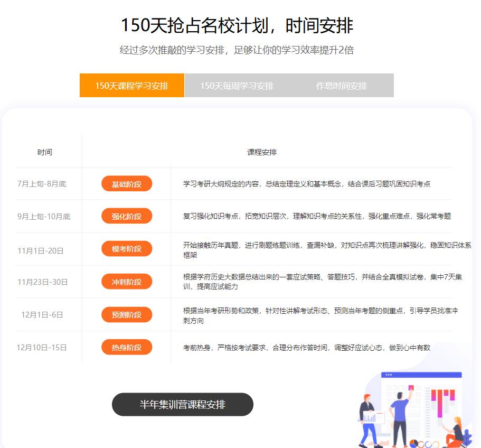Click the 基础阶段 orange badge
481x448 pixels.
click(127, 184)
